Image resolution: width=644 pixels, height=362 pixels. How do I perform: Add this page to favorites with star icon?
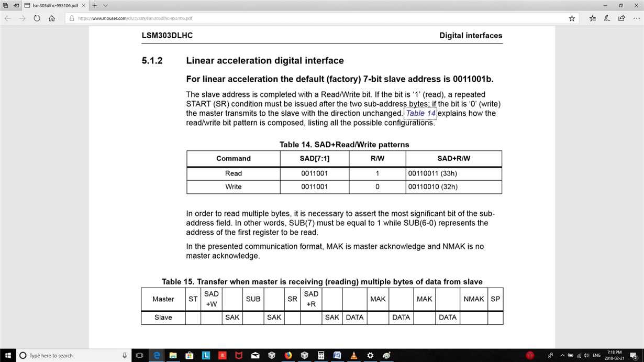[572, 18]
